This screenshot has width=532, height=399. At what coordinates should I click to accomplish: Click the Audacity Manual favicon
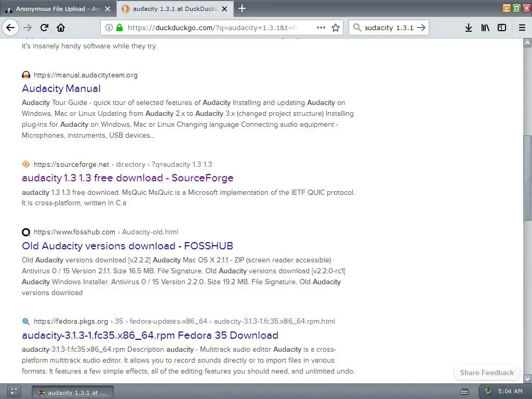pyautogui.click(x=26, y=75)
